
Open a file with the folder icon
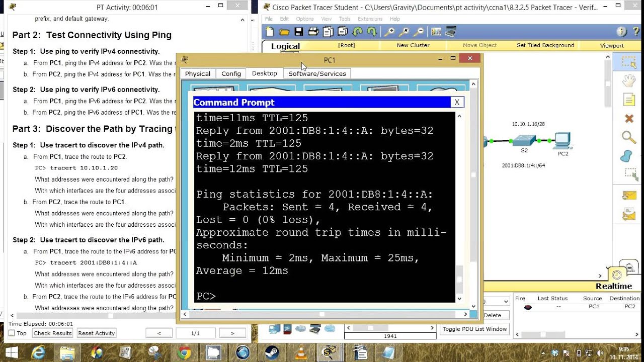click(x=284, y=32)
